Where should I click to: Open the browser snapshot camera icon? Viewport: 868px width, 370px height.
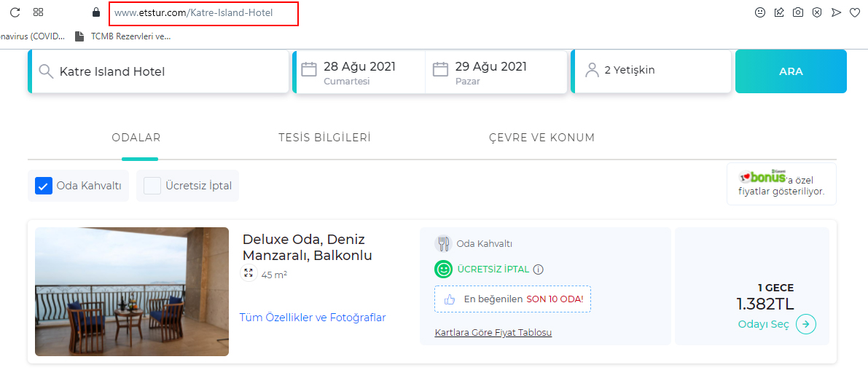click(x=798, y=12)
